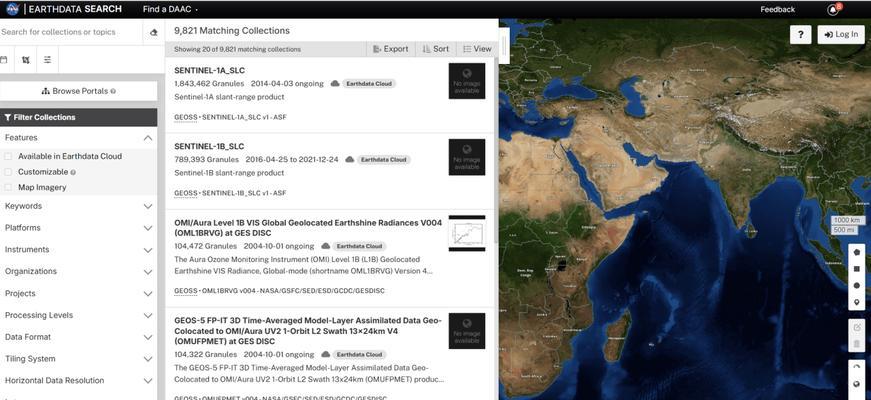Click Earthdata Cloud badge on SENTINEL-1A_SLC
Screen dimensions: 871x400
click(x=369, y=84)
